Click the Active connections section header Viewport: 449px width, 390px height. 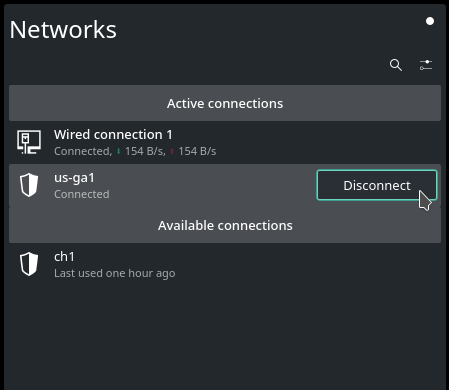pos(225,103)
